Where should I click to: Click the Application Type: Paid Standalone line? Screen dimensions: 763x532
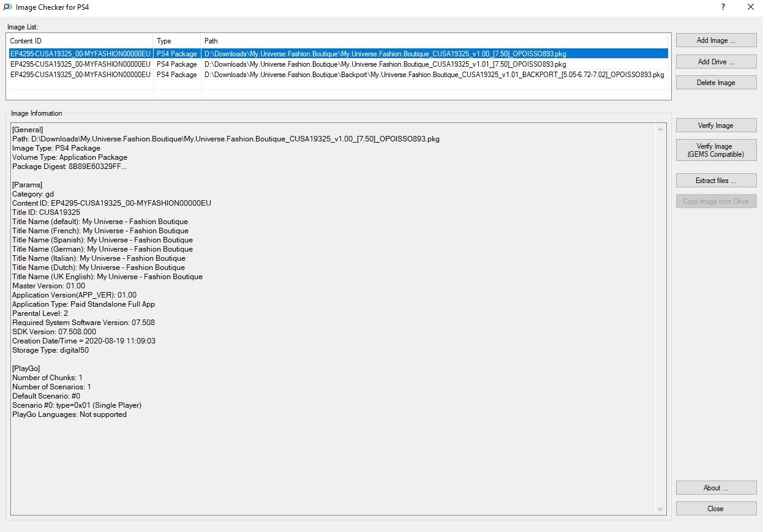pos(83,304)
